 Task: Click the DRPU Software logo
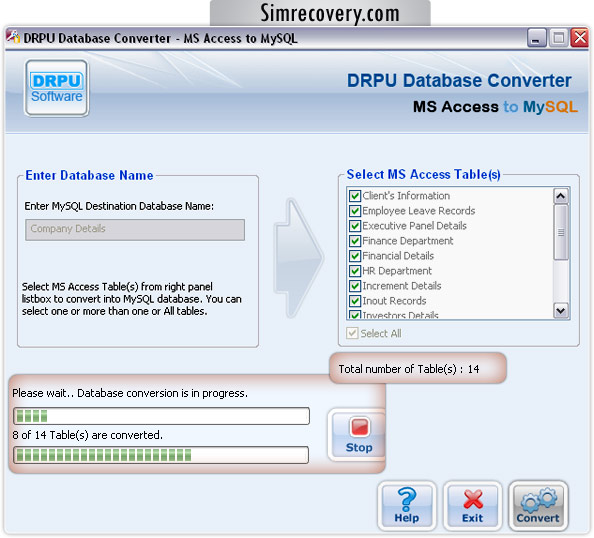tap(57, 88)
